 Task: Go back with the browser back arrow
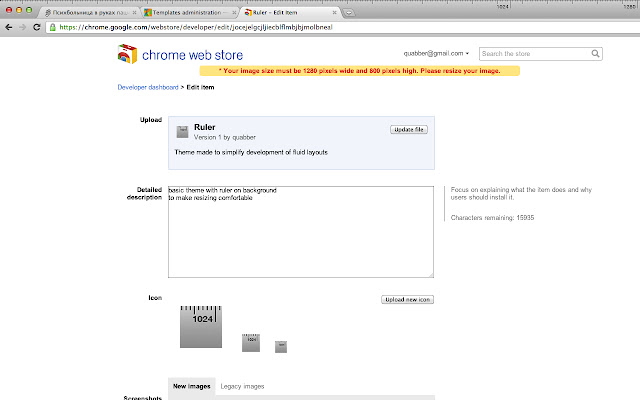tap(9, 27)
